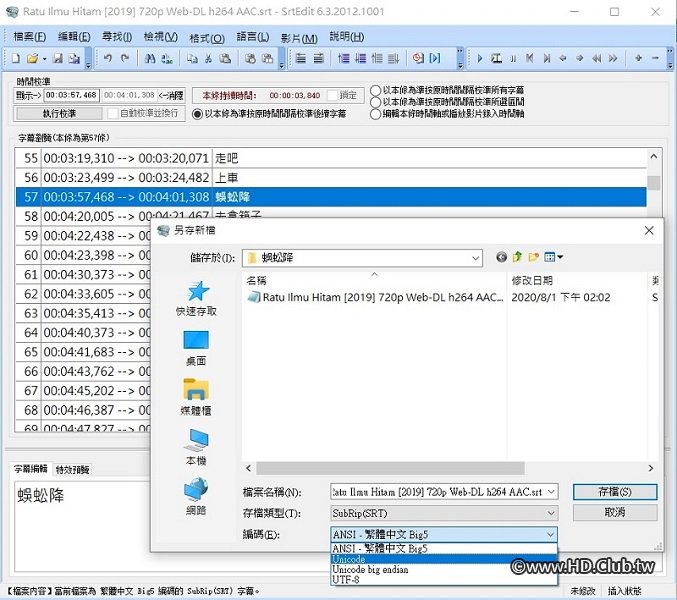Fast forward with the double right arrow
Image resolution: width=677 pixels, height=600 pixels.
point(613,58)
